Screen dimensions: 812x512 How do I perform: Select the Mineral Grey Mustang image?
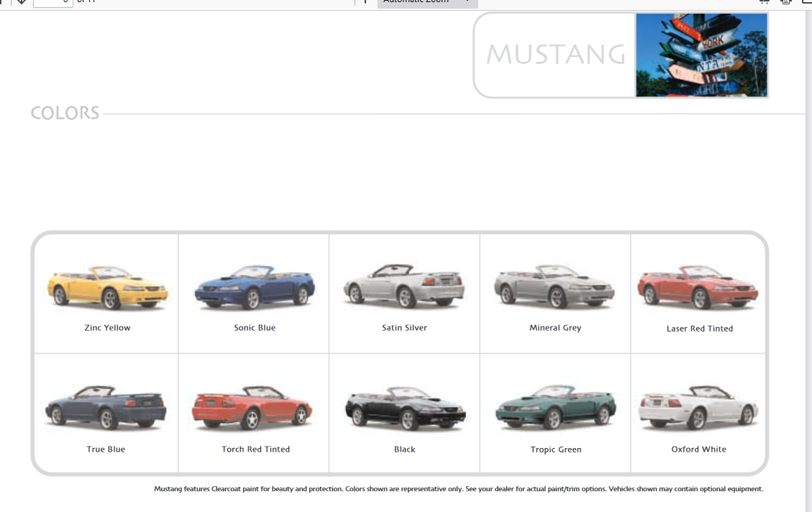(x=555, y=287)
